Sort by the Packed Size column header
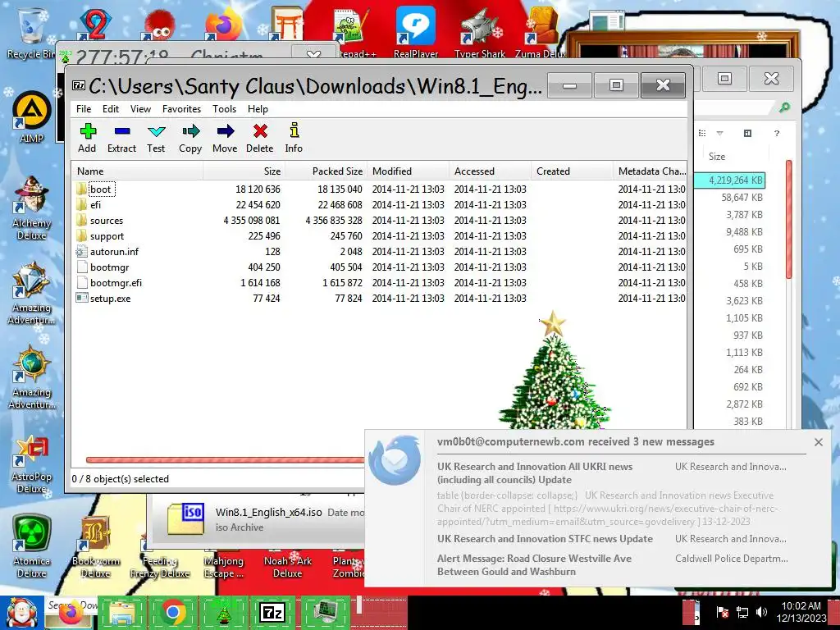 click(325, 171)
